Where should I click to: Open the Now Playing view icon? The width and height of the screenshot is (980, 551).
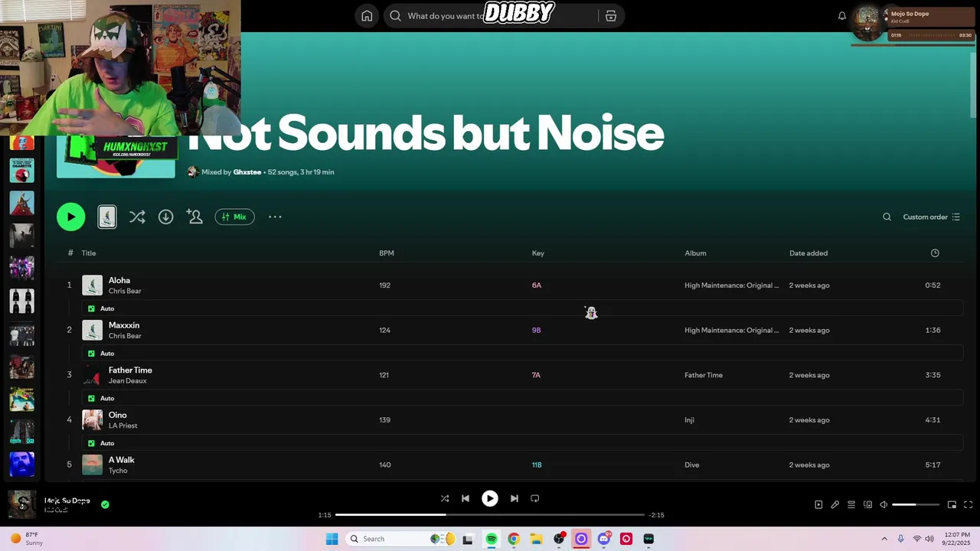(x=818, y=504)
